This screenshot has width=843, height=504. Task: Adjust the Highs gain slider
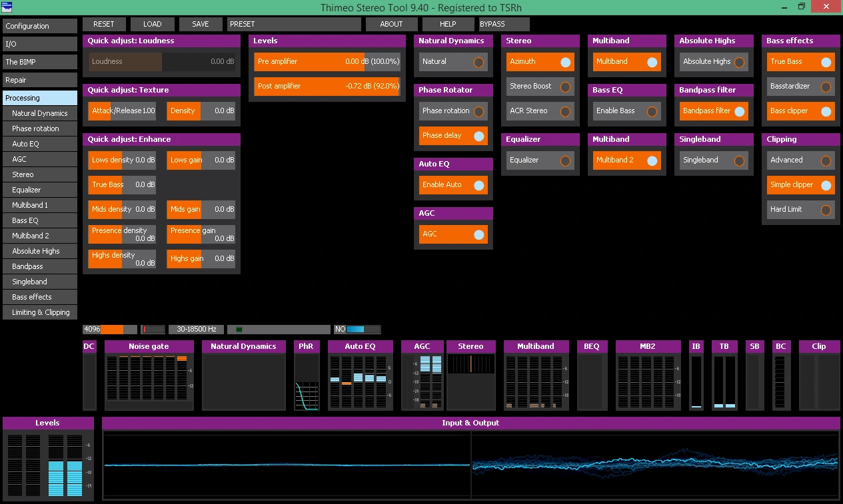201,258
